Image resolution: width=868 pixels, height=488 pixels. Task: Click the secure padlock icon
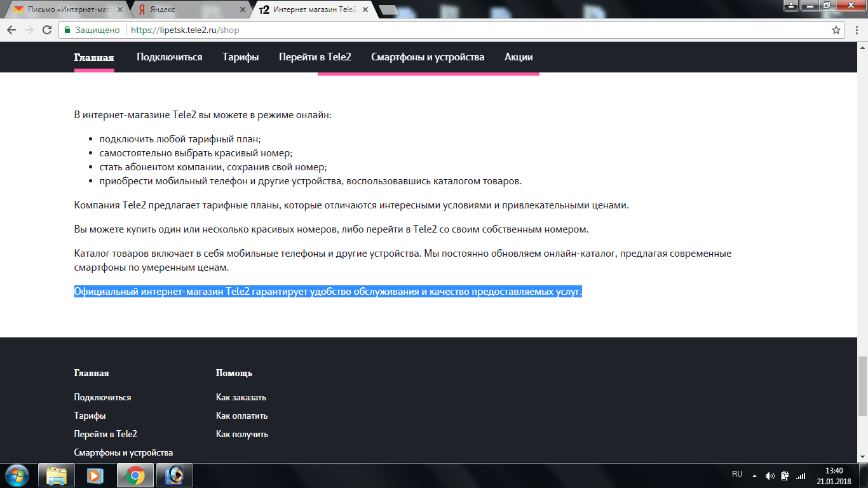67,30
